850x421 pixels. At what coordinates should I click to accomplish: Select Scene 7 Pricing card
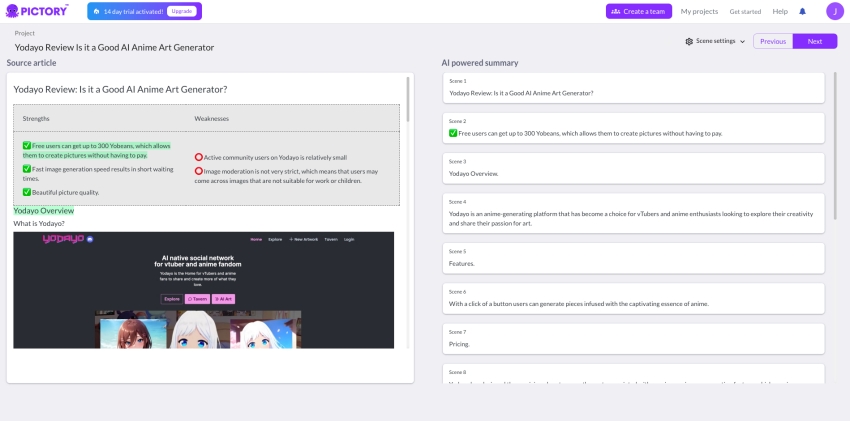click(x=633, y=339)
